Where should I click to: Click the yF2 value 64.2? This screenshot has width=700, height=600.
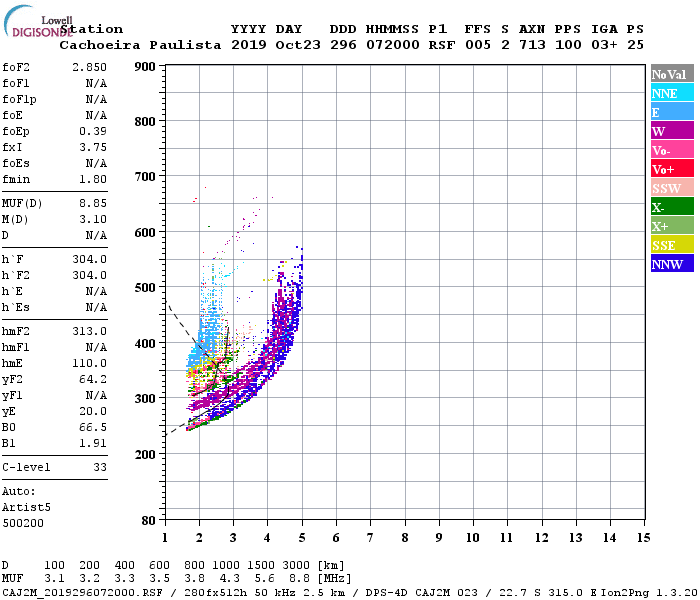coord(93,379)
